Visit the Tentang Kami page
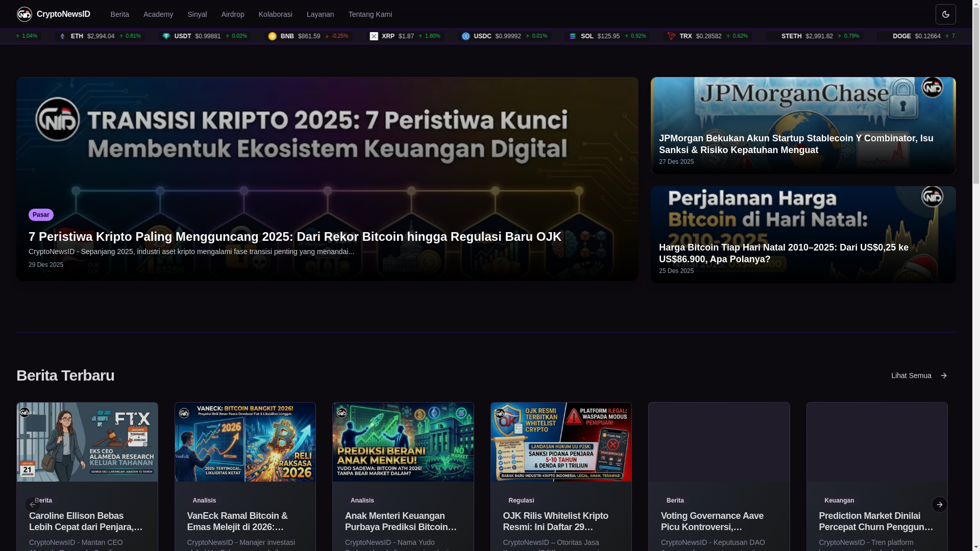The width and height of the screenshot is (980, 551). pyautogui.click(x=371, y=14)
